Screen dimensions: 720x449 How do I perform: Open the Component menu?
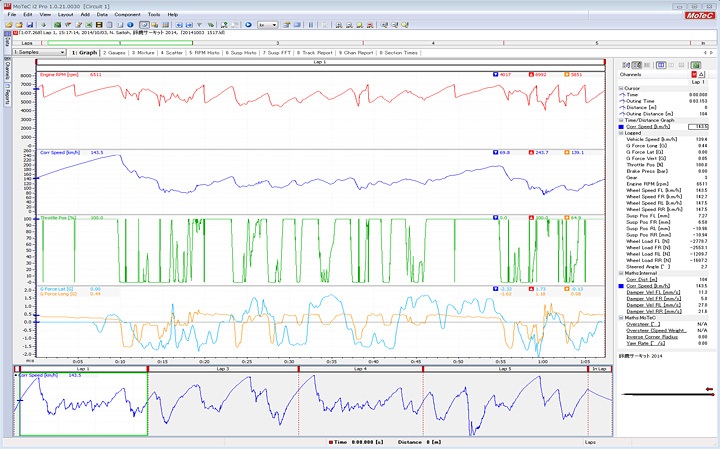127,15
